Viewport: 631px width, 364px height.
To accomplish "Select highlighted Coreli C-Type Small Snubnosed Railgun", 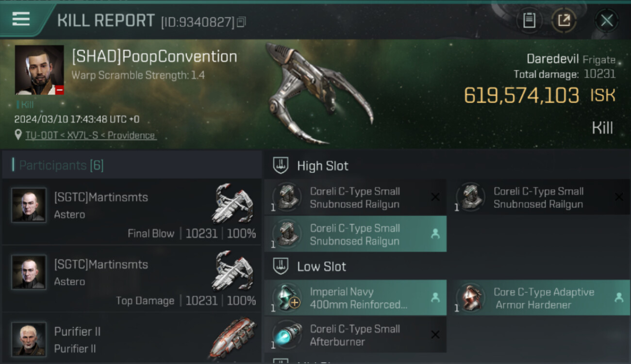I will (355, 234).
